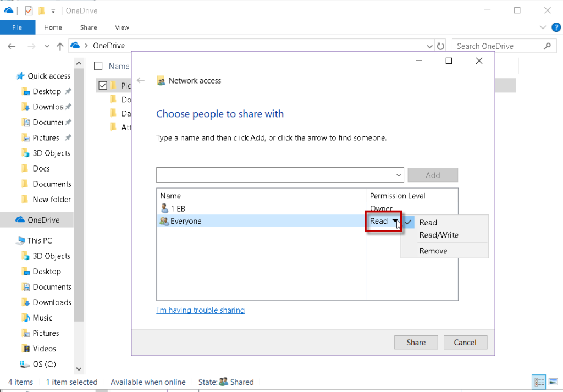Viewport: 563px width, 392px height.
Task: Select OneDrive in the navigation pane
Action: pyautogui.click(x=37, y=220)
